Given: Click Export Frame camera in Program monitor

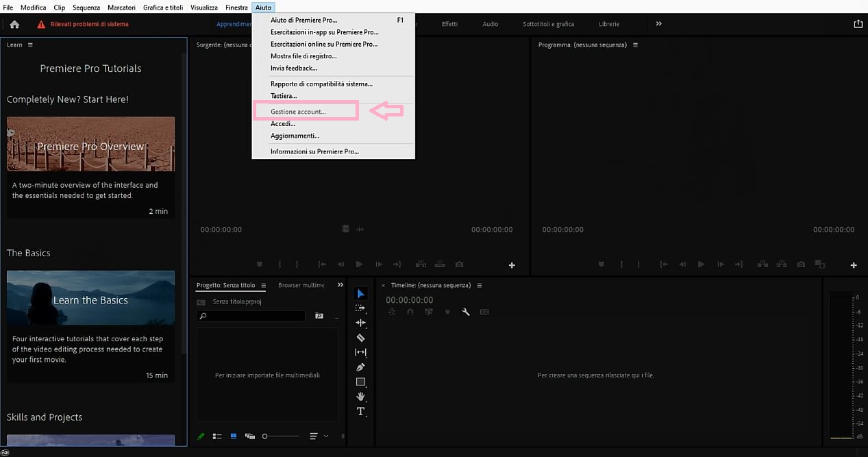Looking at the screenshot, I should click(x=801, y=264).
